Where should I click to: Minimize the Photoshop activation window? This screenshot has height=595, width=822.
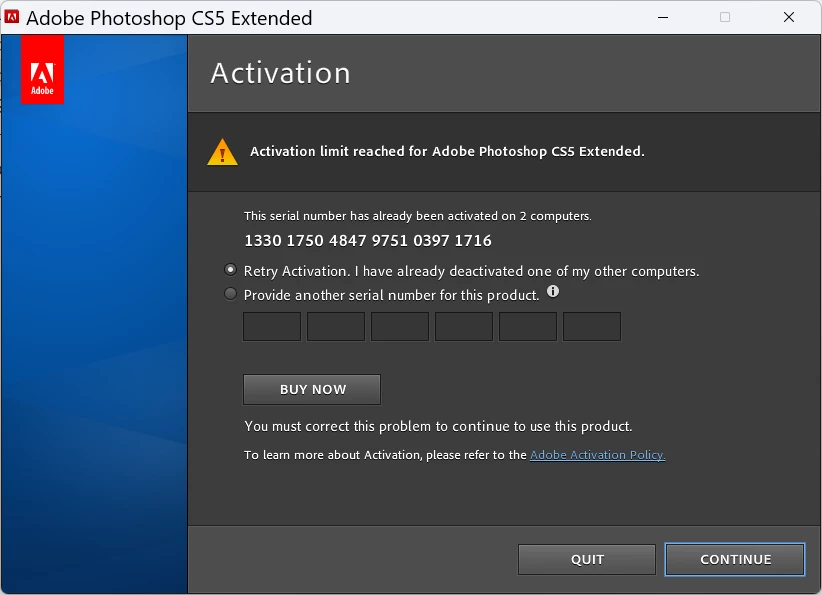pos(663,17)
